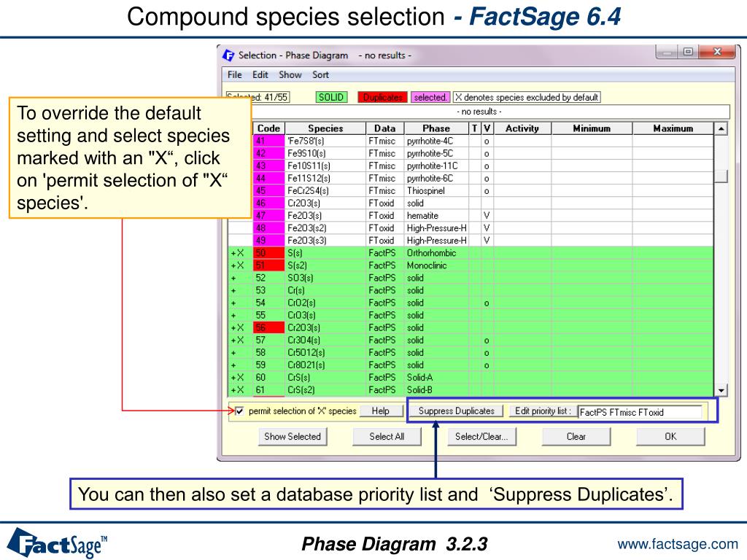Select species row S(s) Orthorhombic
The height and width of the screenshot is (560, 747).
click(x=471, y=253)
